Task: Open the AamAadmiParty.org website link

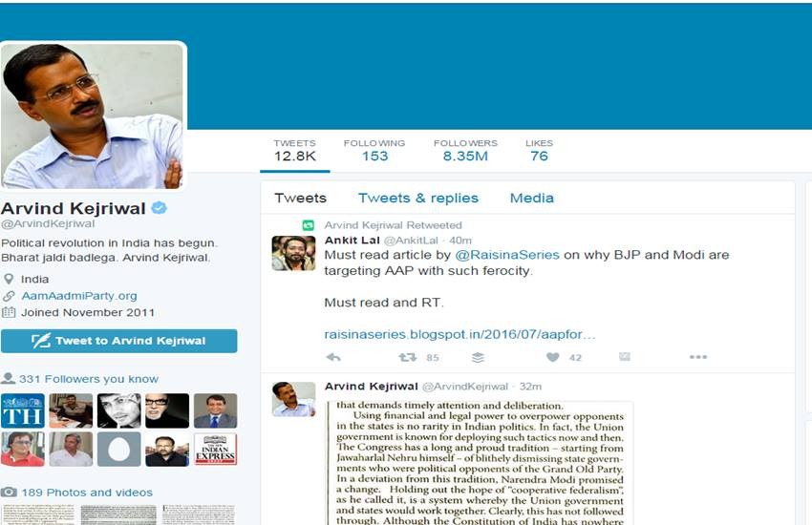Action: tap(79, 296)
